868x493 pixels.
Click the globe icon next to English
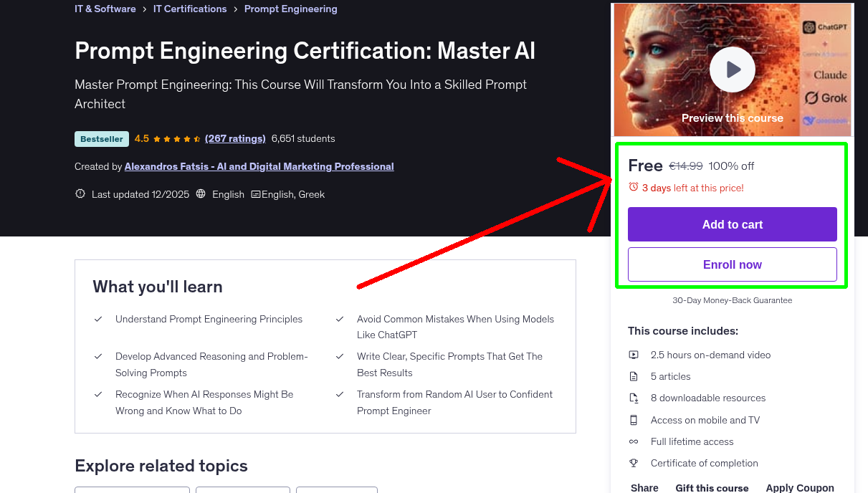(201, 194)
